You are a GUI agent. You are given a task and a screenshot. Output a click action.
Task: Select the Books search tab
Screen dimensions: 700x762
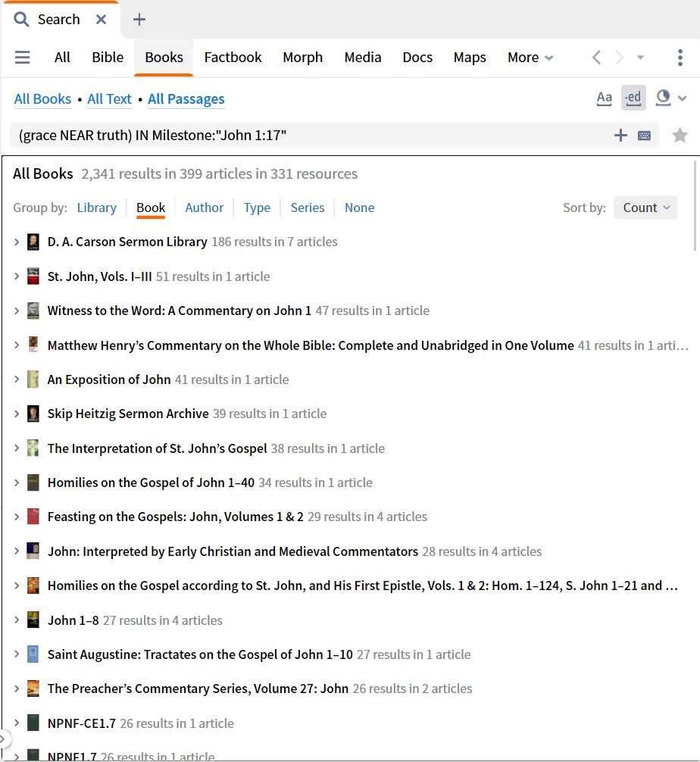[x=164, y=58]
